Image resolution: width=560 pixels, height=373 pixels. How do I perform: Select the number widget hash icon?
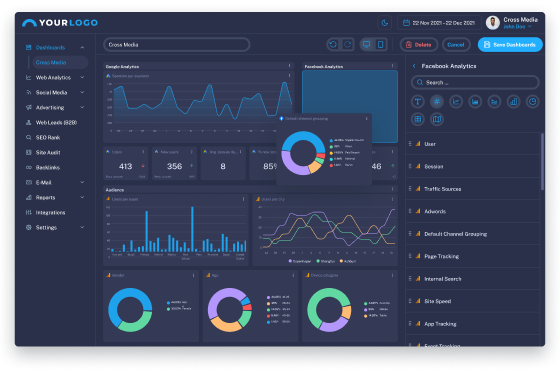[x=437, y=102]
